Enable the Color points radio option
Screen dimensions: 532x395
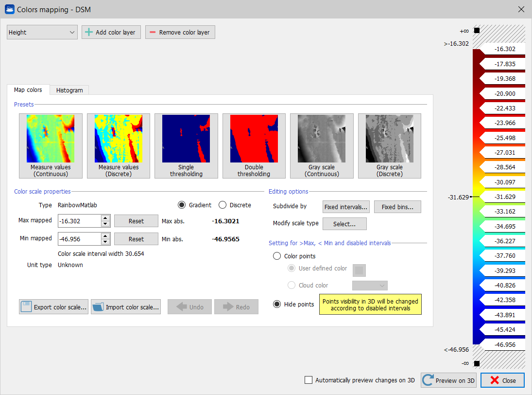(x=277, y=256)
